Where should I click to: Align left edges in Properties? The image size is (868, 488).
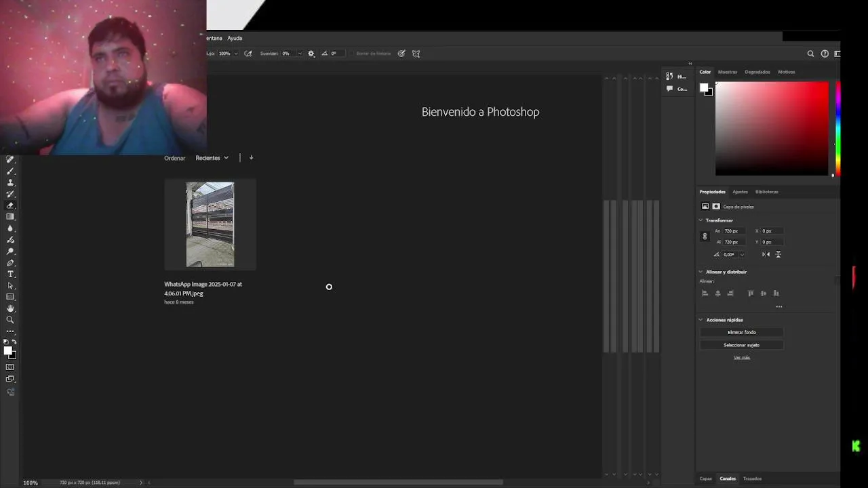coord(705,293)
